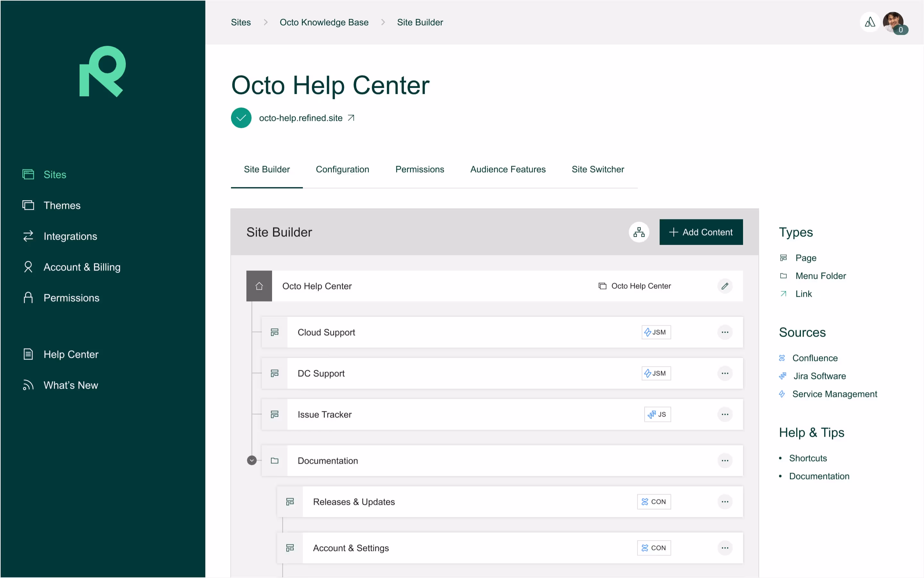Open octo-help.refined.site link
Screen dimensions: 924x578
coord(301,118)
